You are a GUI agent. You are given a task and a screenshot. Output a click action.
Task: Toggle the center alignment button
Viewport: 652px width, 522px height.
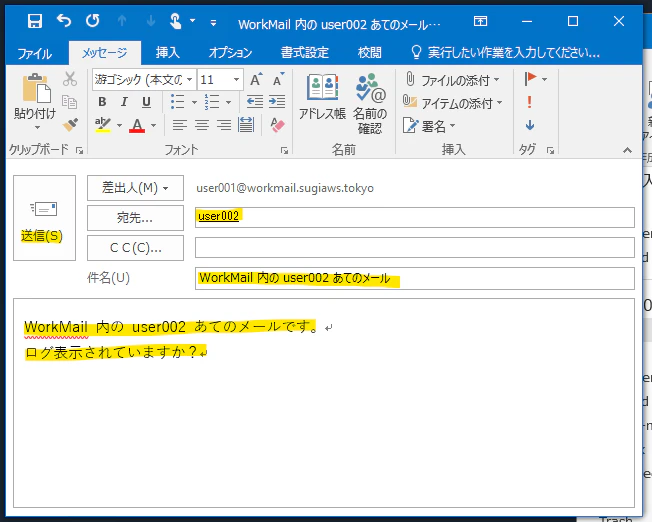pos(202,125)
